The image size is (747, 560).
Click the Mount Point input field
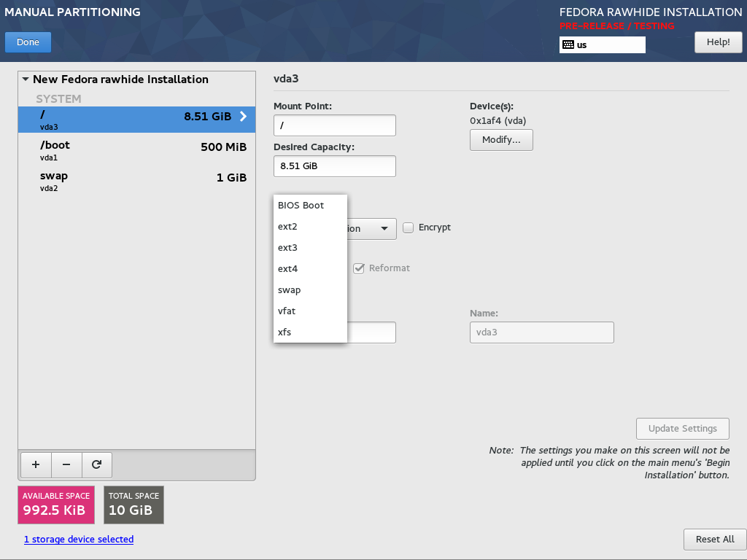tap(334, 125)
